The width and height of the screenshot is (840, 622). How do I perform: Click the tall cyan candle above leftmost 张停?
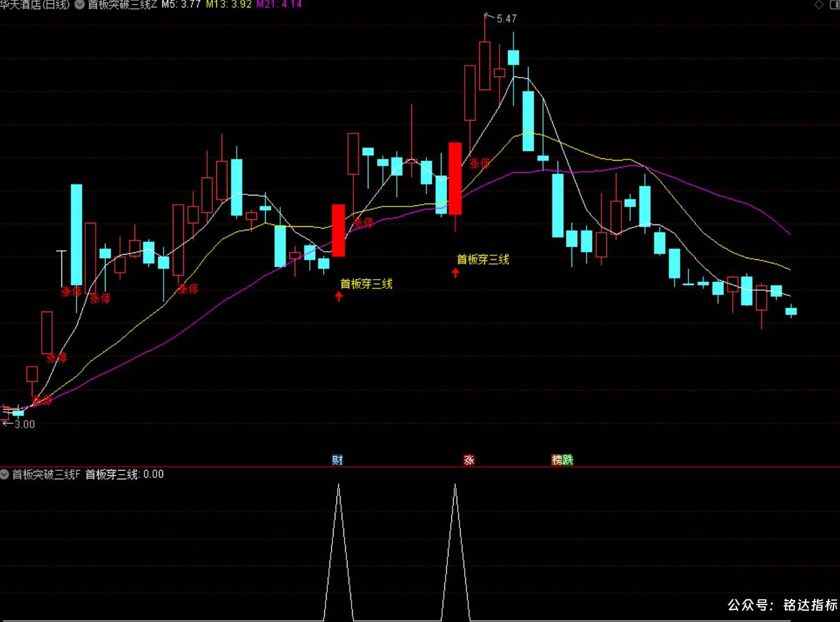coord(77,234)
